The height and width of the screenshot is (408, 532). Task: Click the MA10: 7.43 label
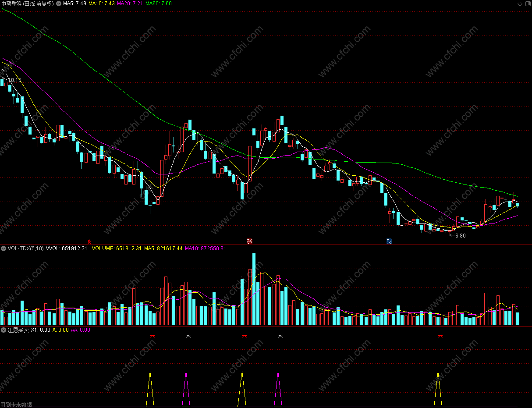102,4
